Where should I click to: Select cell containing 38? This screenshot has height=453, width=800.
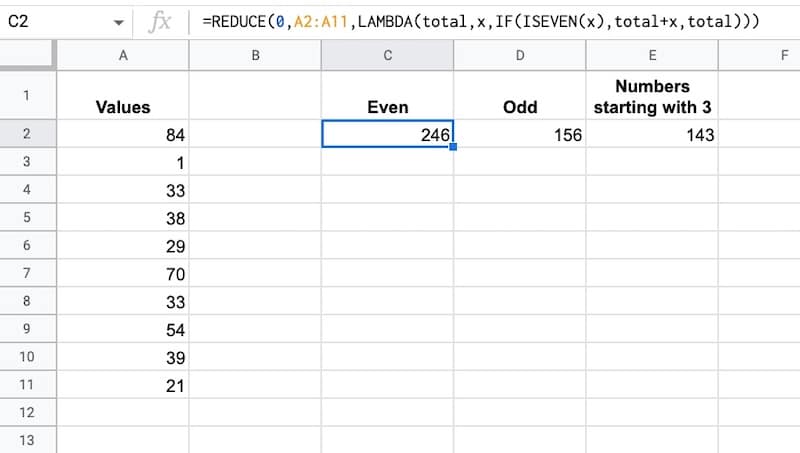(123, 217)
